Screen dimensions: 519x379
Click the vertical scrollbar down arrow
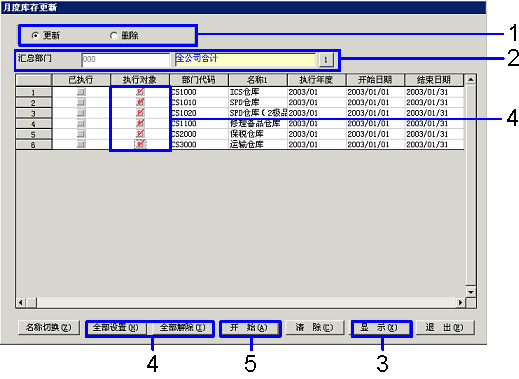pos(471,292)
